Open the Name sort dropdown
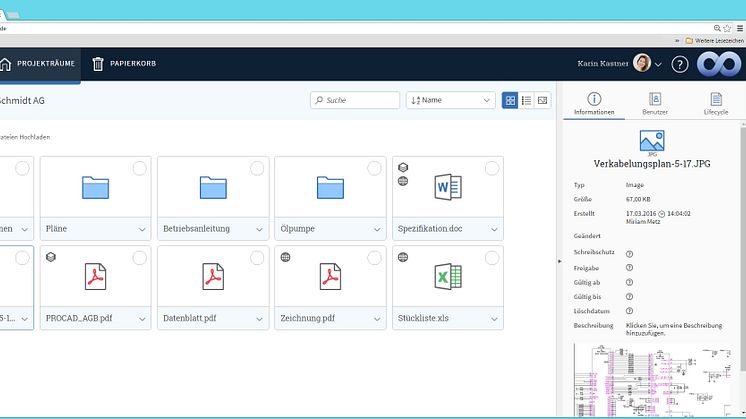The width and height of the screenshot is (746, 419). tap(451, 100)
